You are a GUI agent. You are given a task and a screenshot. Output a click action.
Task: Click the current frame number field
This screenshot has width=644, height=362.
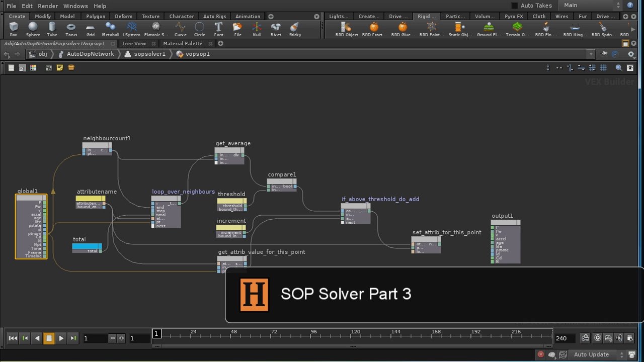tap(96, 338)
